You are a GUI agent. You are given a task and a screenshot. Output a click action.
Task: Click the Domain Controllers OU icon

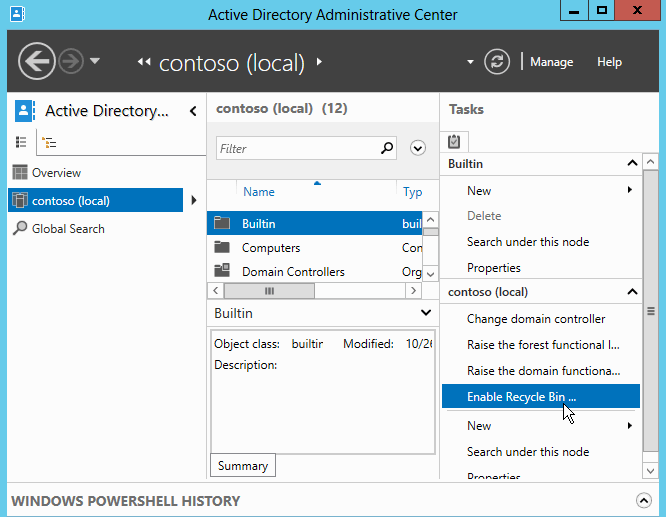pyautogui.click(x=222, y=270)
